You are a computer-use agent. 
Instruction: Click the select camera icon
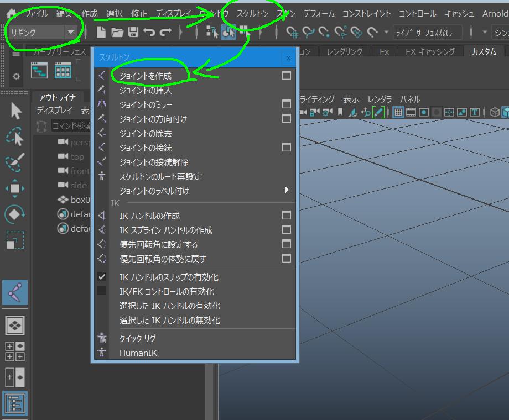pyautogui.click(x=303, y=112)
